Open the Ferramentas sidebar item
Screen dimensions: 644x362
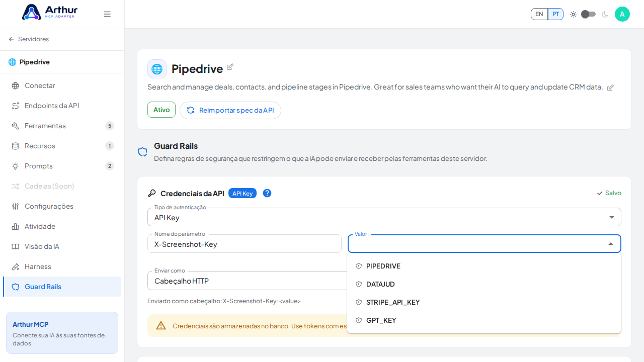[62, 126]
